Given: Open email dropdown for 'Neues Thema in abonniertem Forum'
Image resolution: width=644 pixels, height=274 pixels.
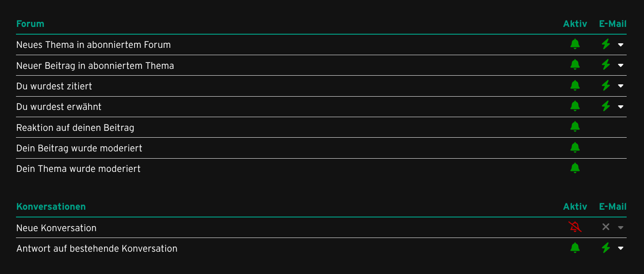Looking at the screenshot, I should pyautogui.click(x=621, y=45).
